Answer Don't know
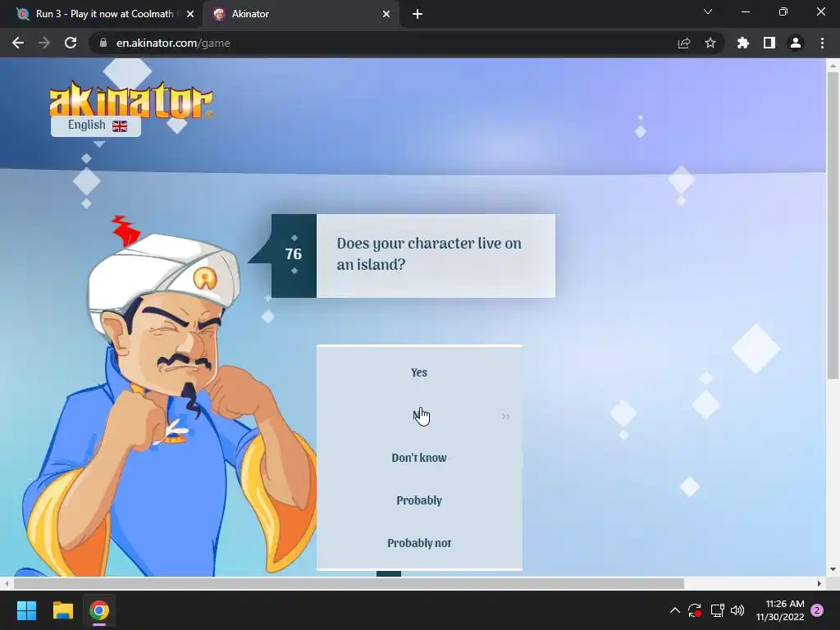 pos(419,458)
